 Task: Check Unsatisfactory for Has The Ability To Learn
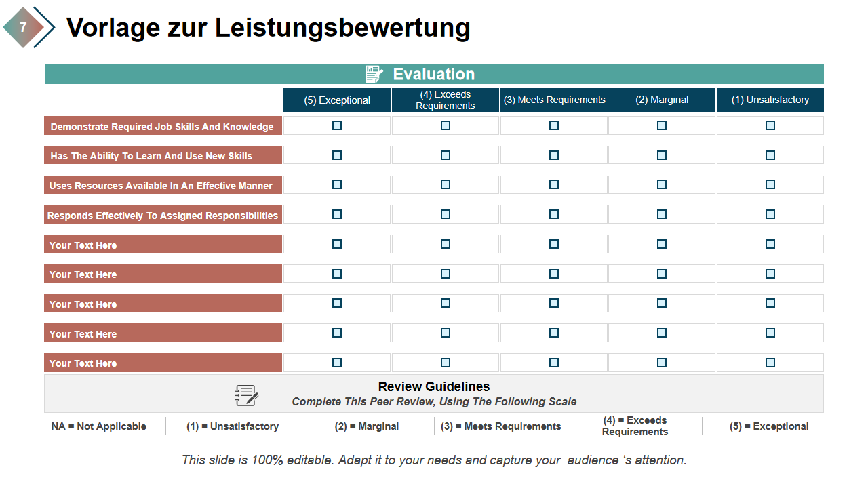tap(770, 155)
